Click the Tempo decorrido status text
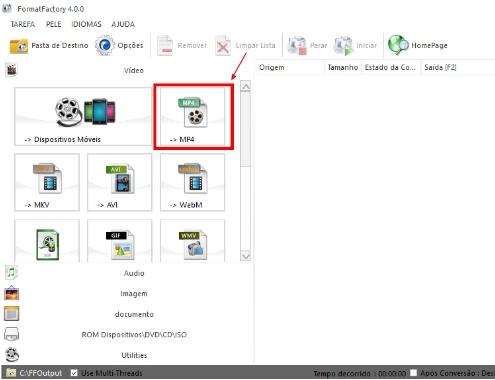The image size is (495, 380). [x=360, y=373]
